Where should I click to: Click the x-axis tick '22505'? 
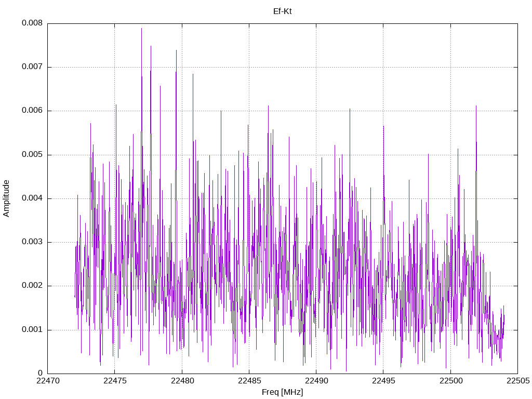[x=518, y=381]
